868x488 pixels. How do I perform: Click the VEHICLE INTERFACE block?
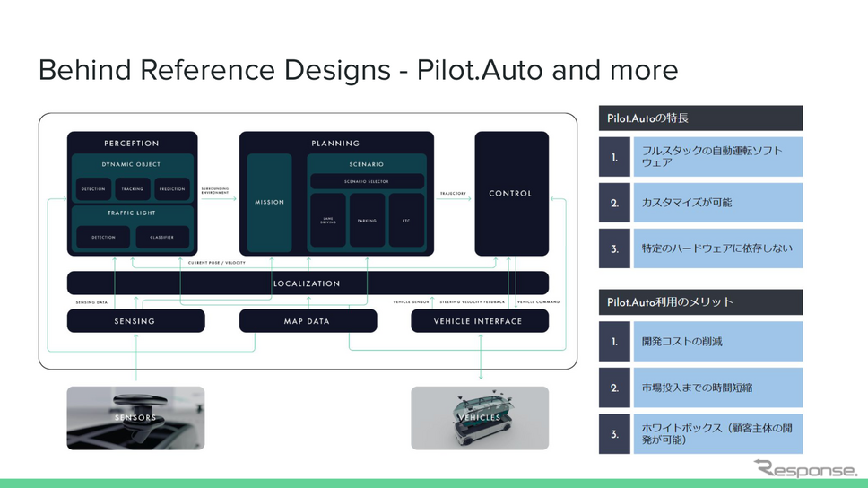coord(480,321)
